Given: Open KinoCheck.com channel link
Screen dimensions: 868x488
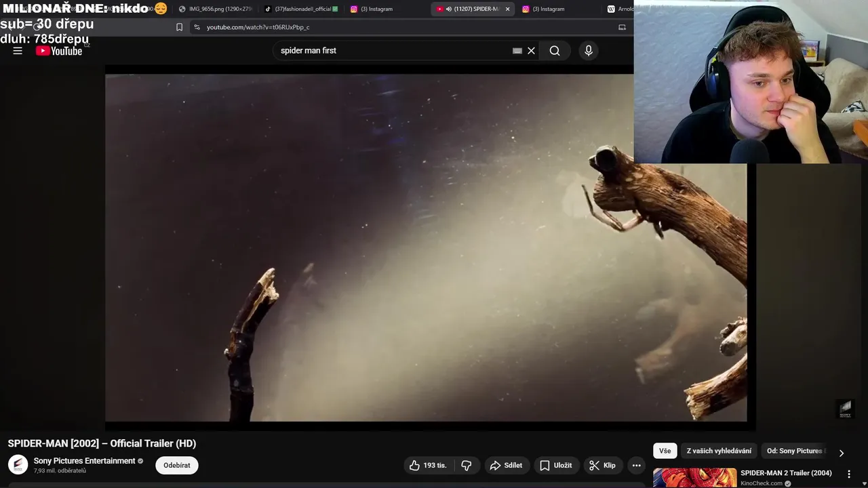Looking at the screenshot, I should point(762,483).
